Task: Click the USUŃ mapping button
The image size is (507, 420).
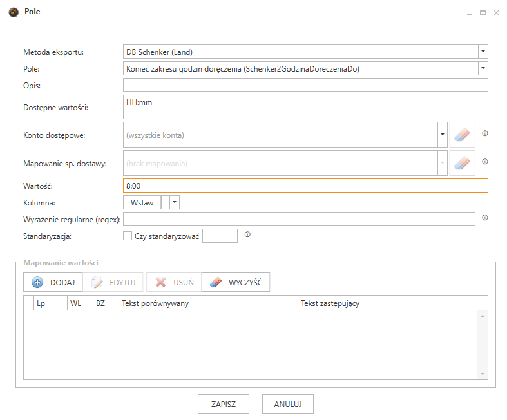Action: pyautogui.click(x=174, y=282)
